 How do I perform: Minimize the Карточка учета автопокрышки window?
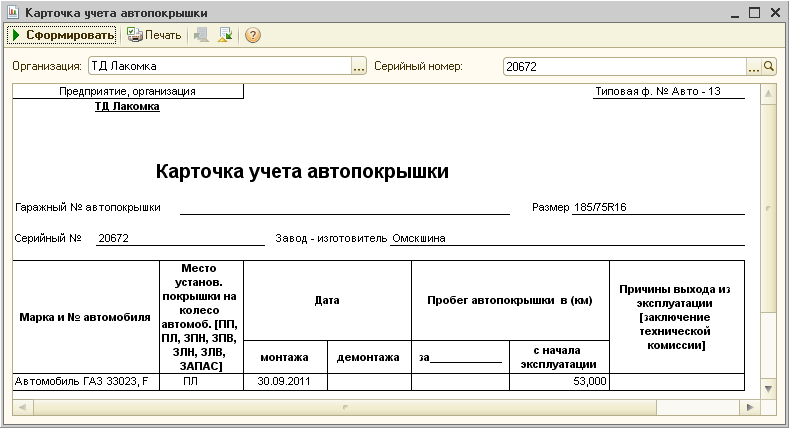coord(736,12)
